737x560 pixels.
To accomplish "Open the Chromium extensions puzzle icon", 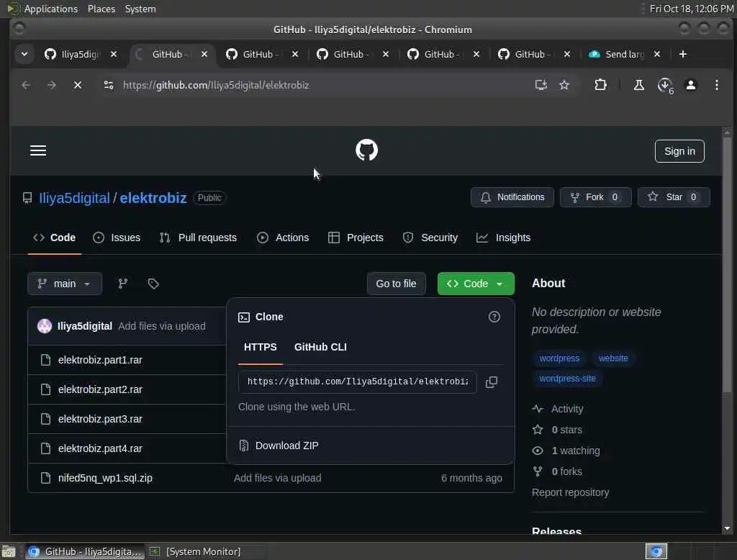I will [600, 85].
